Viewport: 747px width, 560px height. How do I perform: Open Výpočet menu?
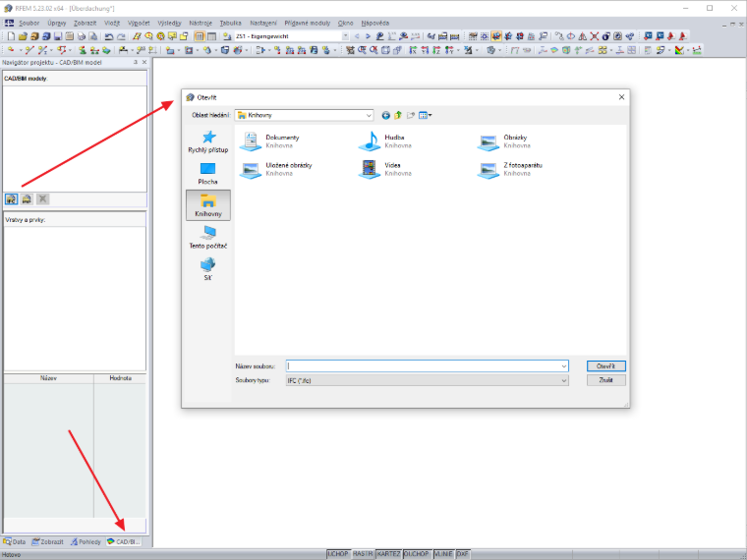[139, 23]
